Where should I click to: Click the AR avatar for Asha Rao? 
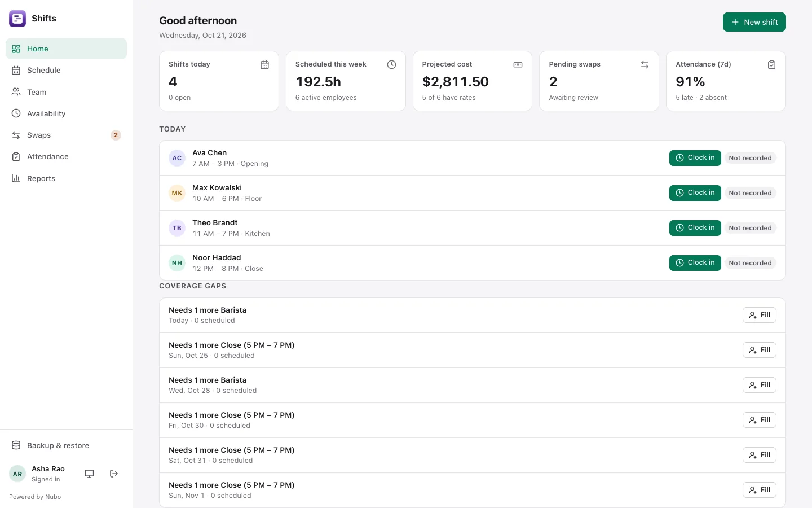coord(17,474)
